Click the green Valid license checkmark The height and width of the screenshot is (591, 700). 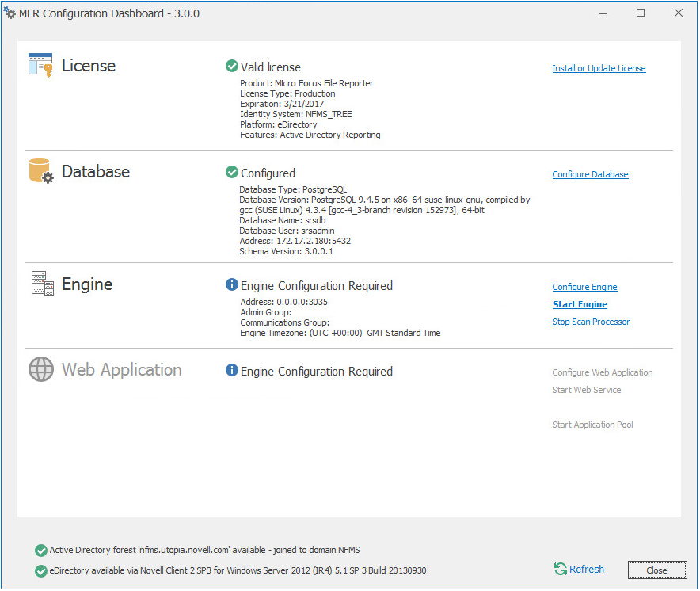coord(232,67)
